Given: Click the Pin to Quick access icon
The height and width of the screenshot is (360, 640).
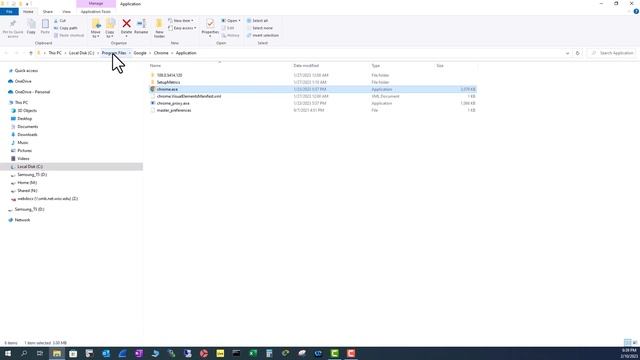Looking at the screenshot, I should [13, 29].
